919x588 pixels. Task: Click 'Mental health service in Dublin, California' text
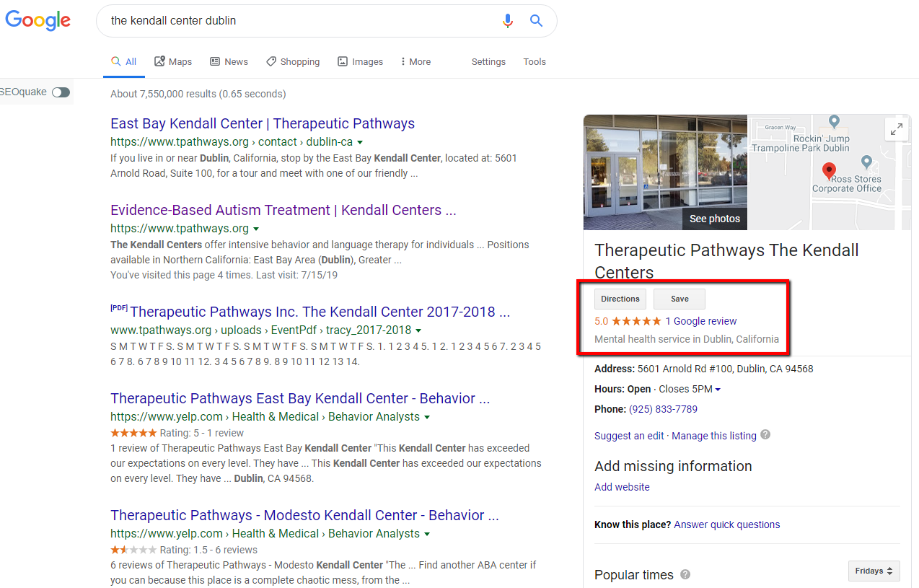tap(687, 339)
